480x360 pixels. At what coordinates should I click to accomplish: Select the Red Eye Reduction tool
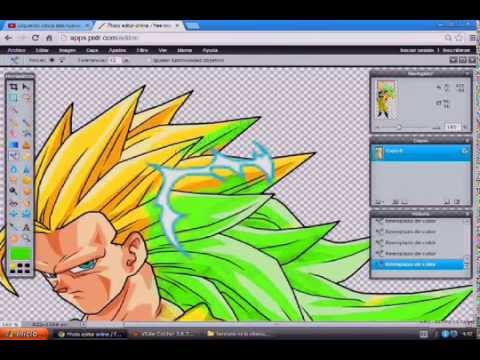tap(13, 203)
